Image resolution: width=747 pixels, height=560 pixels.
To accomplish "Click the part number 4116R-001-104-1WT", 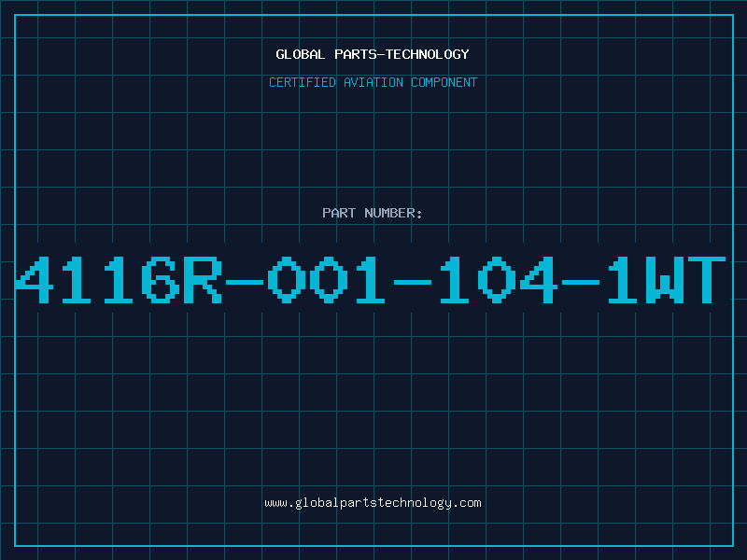I will tap(370, 280).
